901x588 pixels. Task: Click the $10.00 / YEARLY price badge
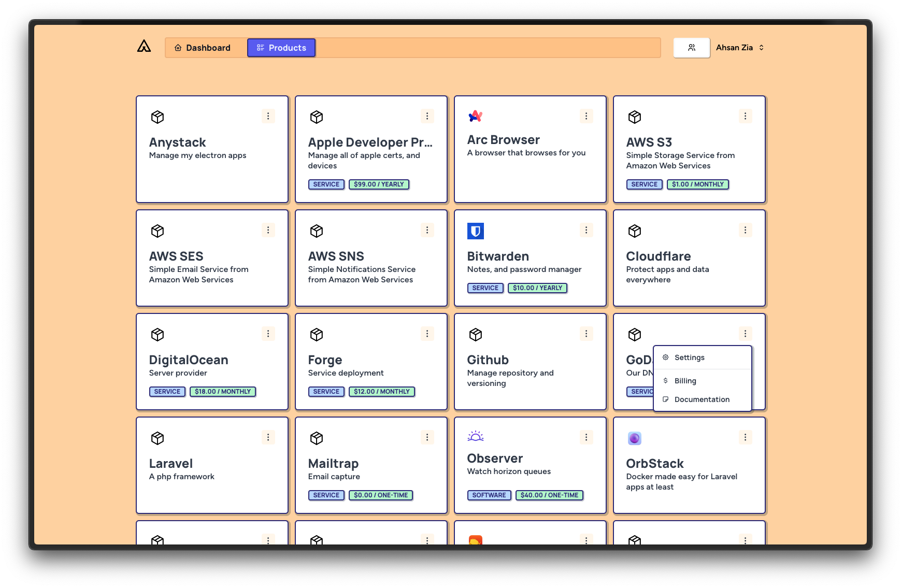click(x=538, y=288)
